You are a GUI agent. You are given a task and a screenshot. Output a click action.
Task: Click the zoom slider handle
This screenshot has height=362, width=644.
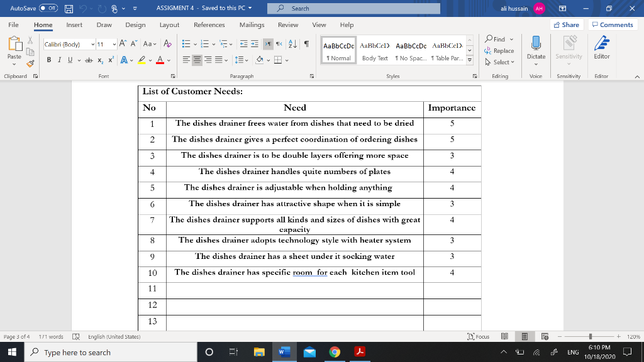coord(590,337)
